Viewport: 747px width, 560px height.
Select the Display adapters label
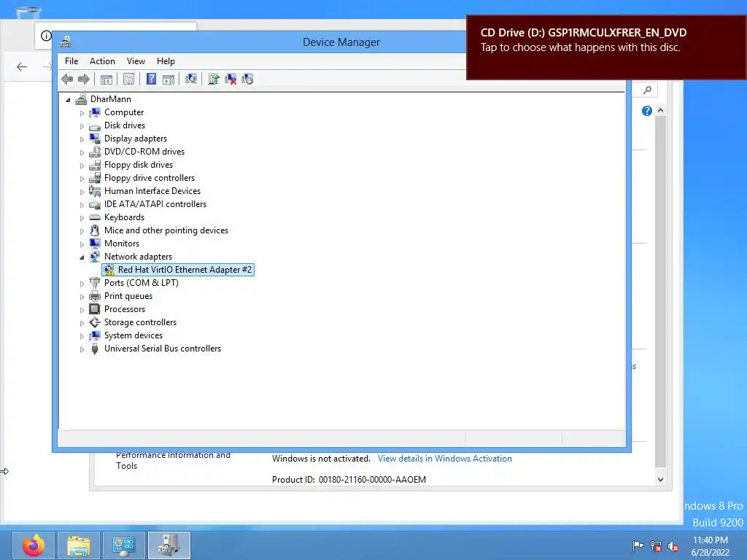click(136, 139)
